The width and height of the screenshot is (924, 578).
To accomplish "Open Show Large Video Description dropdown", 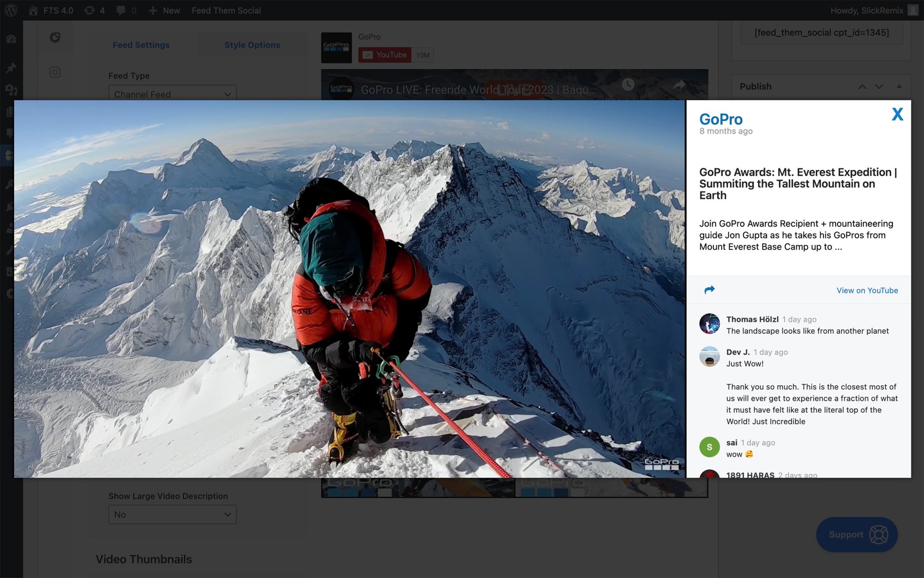I will 172,514.
